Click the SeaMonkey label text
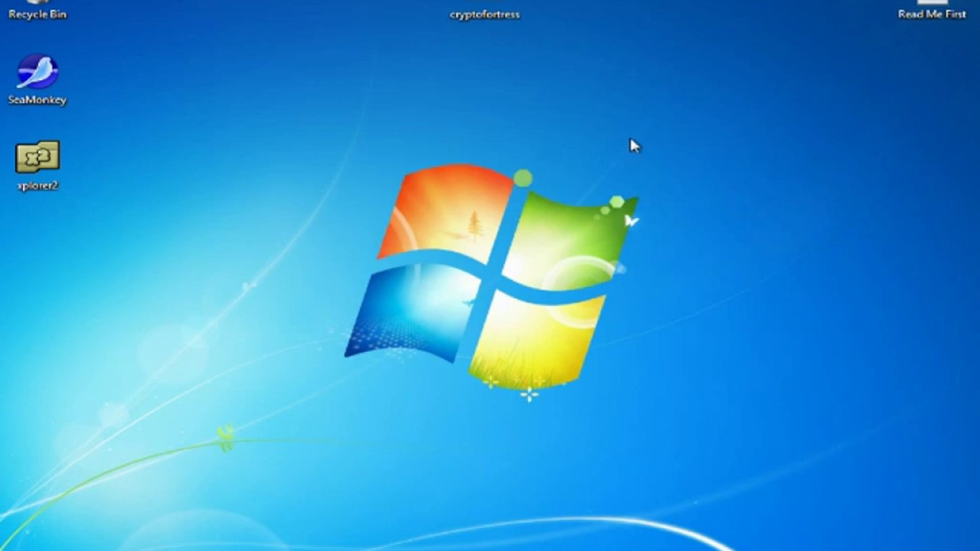Screen dimensions: 980x551 coord(38,99)
